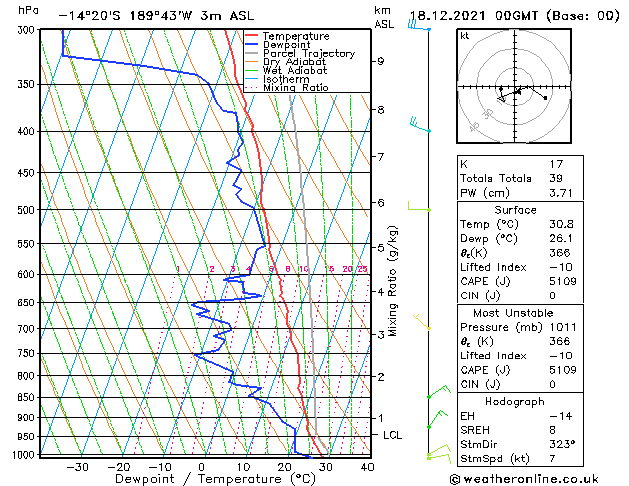The image size is (629, 486).
Task: Click the kt unit label in hodograph
Action: pyautogui.click(x=465, y=36)
